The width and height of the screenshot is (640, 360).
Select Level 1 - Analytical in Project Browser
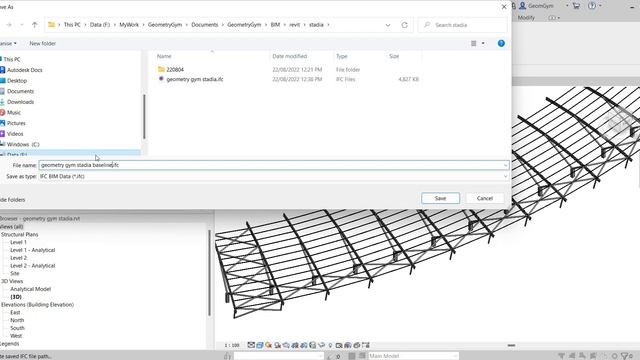pos(33,250)
